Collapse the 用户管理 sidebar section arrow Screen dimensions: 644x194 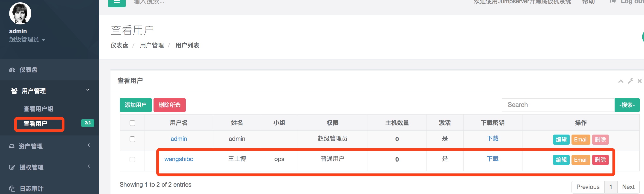pos(88,90)
